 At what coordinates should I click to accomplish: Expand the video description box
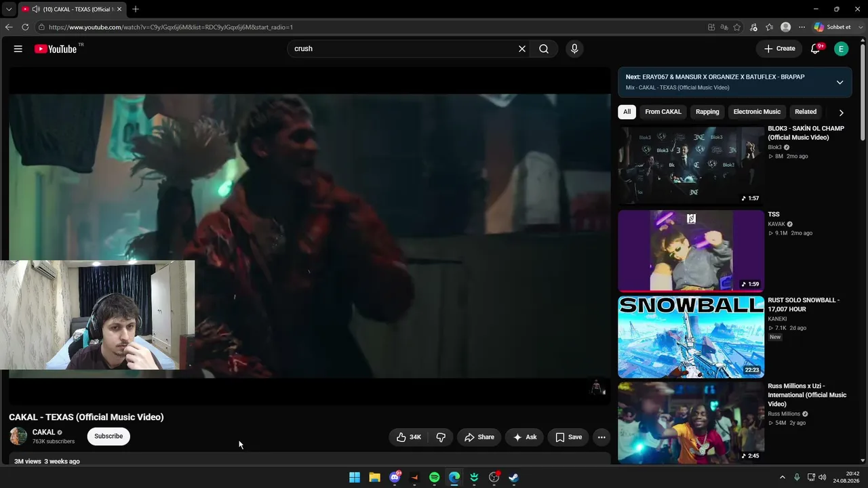tap(310, 460)
